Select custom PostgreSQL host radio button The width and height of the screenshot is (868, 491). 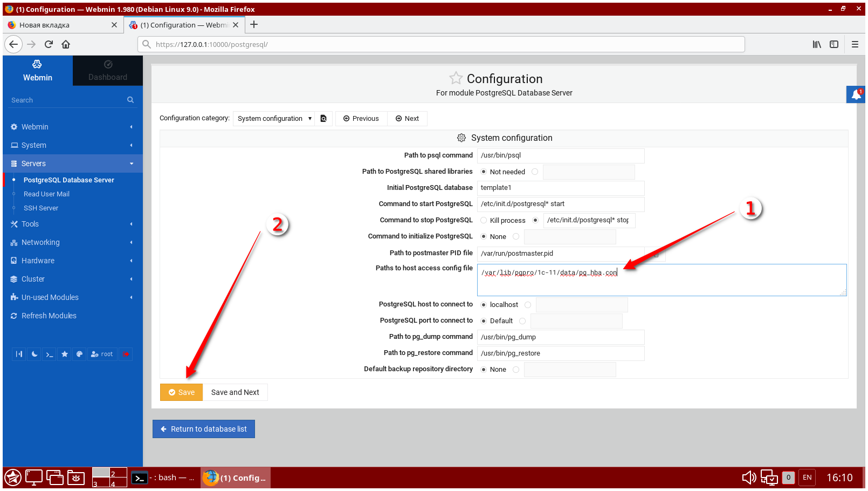click(528, 305)
